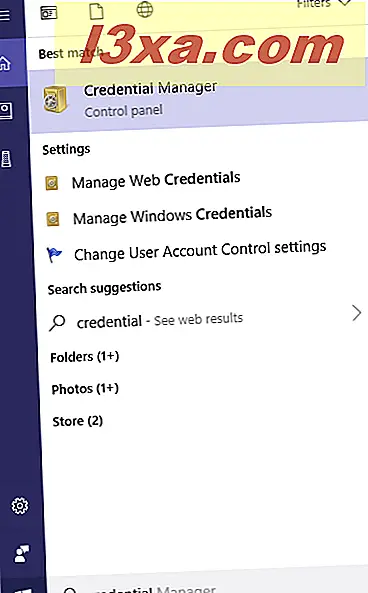Open the Settings gear icon
This screenshot has height=593, width=368.
(x=20, y=506)
